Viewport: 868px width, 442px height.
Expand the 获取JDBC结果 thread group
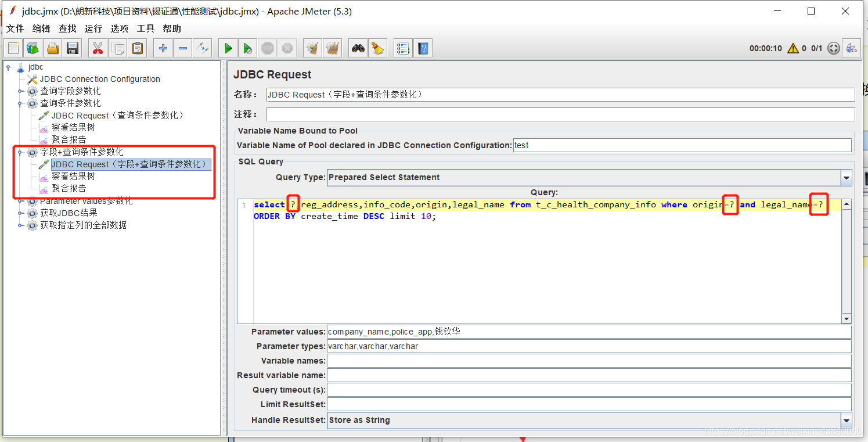[x=20, y=213]
